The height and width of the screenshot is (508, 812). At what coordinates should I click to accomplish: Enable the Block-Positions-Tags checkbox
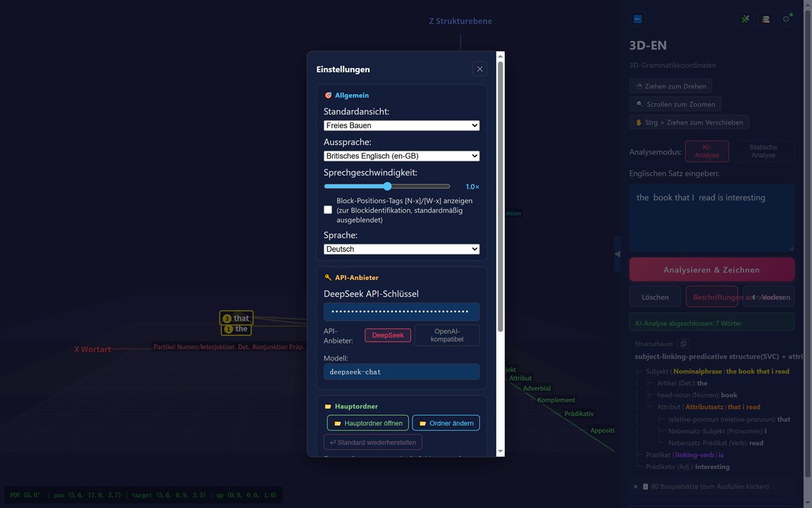(328, 210)
